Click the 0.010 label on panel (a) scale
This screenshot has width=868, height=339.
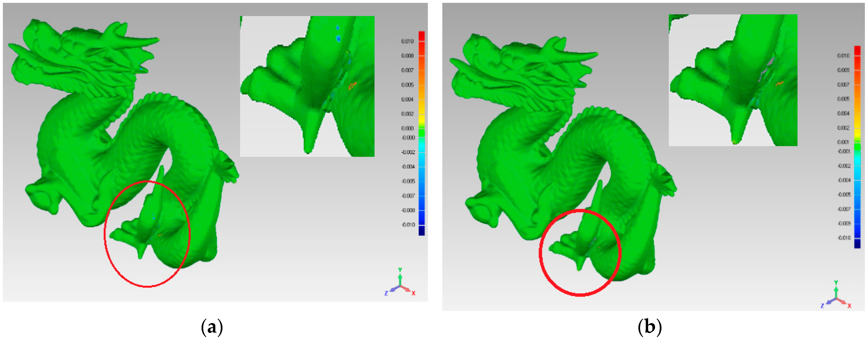tap(407, 41)
